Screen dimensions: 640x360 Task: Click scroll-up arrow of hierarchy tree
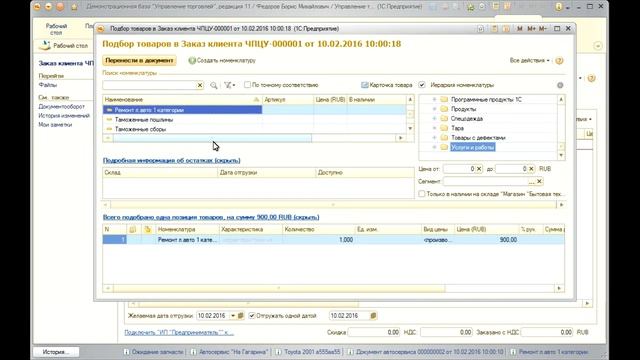pyautogui.click(x=561, y=100)
